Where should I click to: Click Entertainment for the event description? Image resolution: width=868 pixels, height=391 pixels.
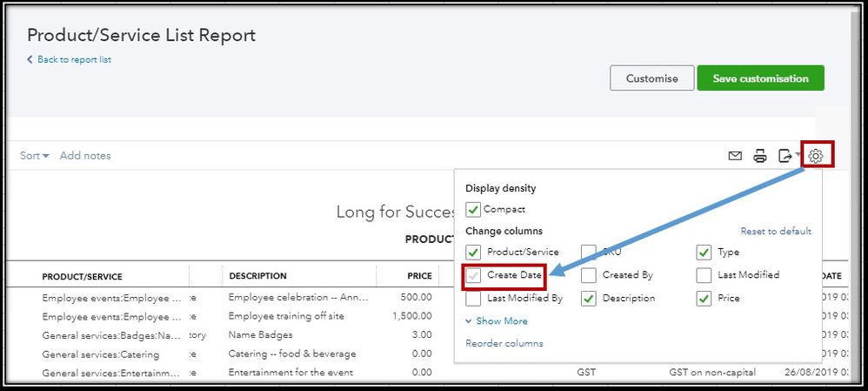pos(290,373)
